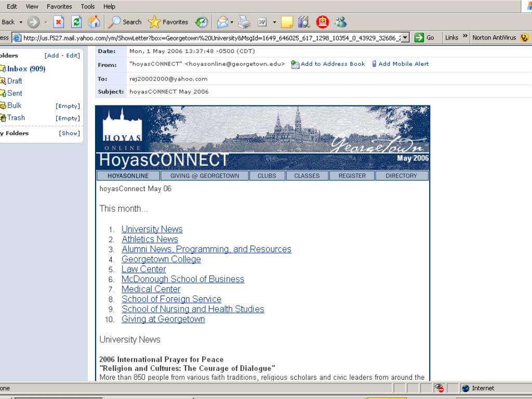Click the Draft folder icon
532x399 pixels.
tap(3, 81)
